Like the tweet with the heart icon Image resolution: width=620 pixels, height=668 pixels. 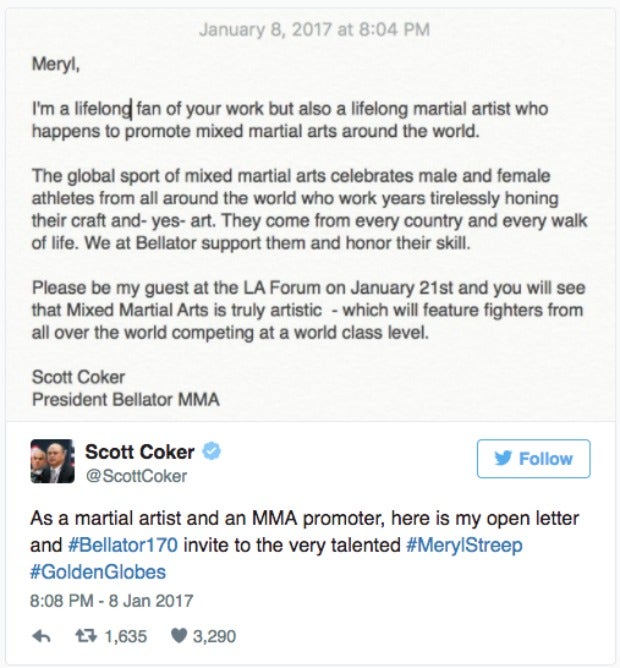(179, 635)
